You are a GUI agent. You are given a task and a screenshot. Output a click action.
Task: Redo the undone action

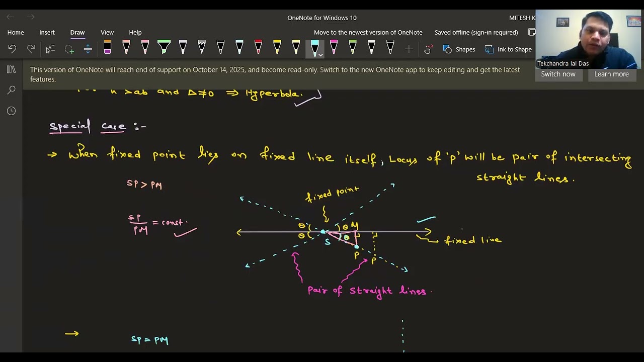31,49
